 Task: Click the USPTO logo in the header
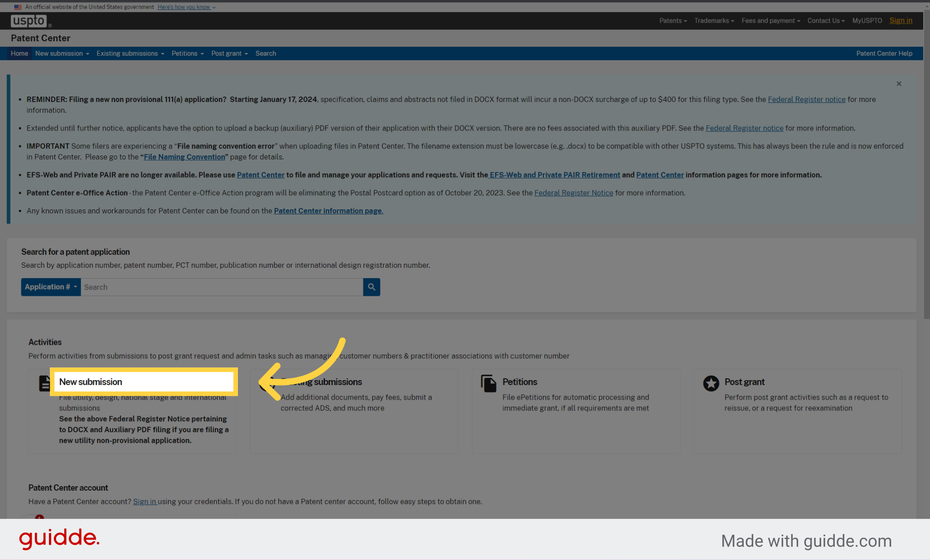click(x=28, y=20)
